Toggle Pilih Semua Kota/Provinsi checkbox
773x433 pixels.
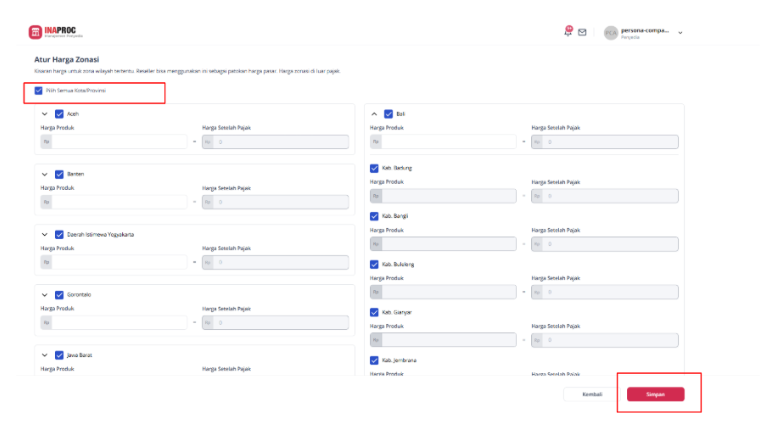tap(39, 90)
